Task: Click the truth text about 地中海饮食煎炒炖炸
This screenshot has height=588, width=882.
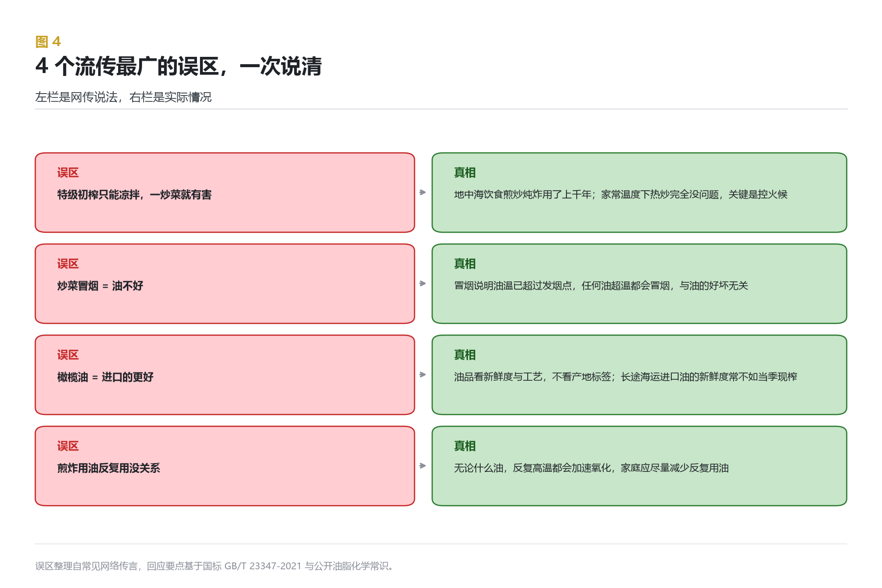Action: pyautogui.click(x=620, y=195)
